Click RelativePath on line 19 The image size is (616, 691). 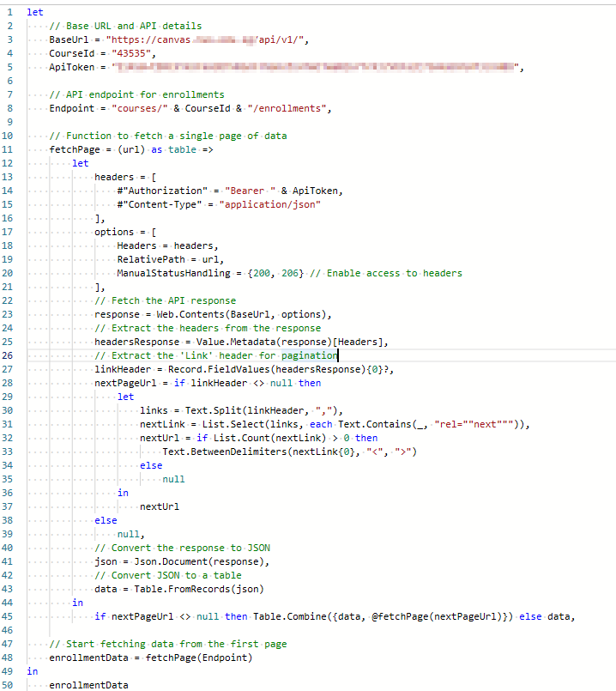[151, 259]
